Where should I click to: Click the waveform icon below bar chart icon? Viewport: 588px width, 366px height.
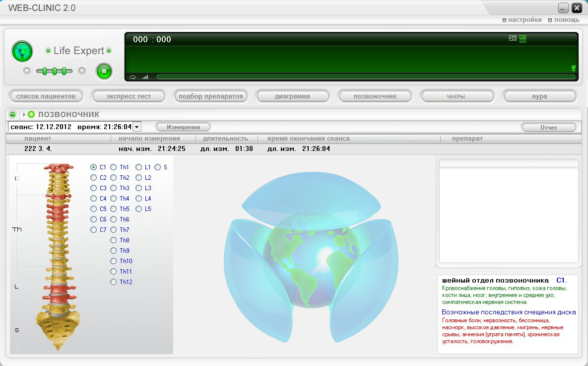[523, 41]
